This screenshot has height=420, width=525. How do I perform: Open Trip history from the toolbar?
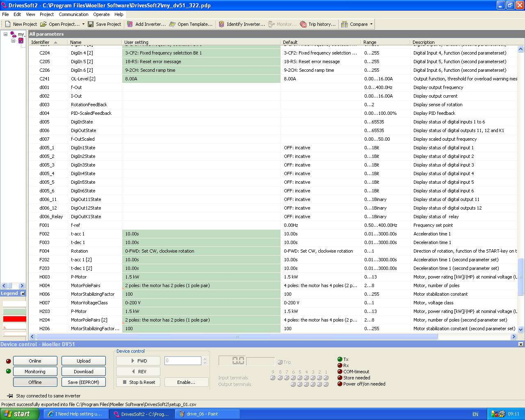coord(303,24)
